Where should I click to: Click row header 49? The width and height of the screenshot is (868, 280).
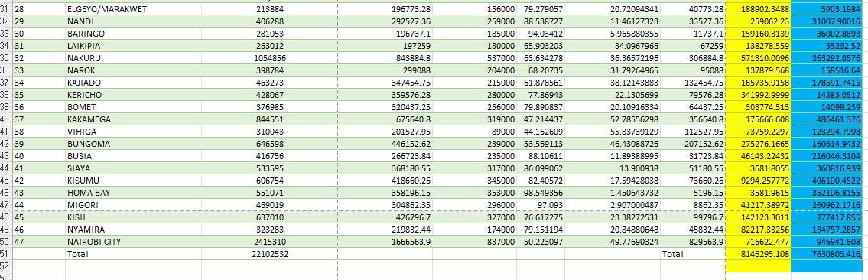tap(5, 229)
